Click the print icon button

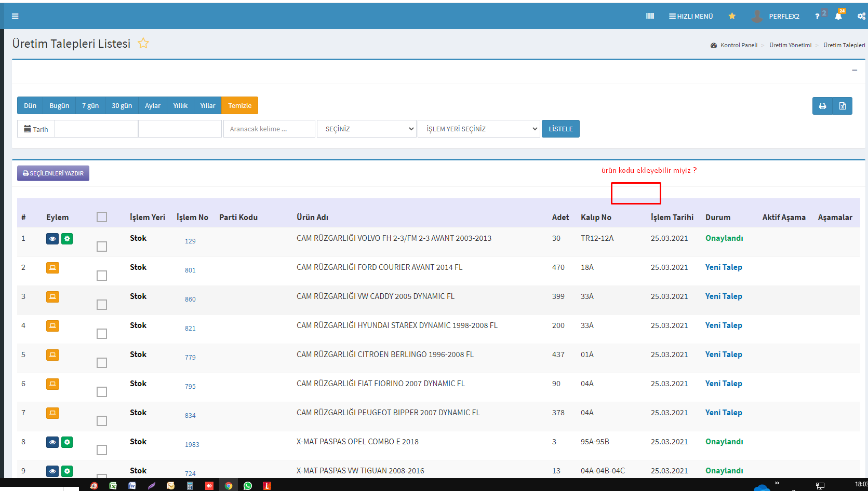822,106
